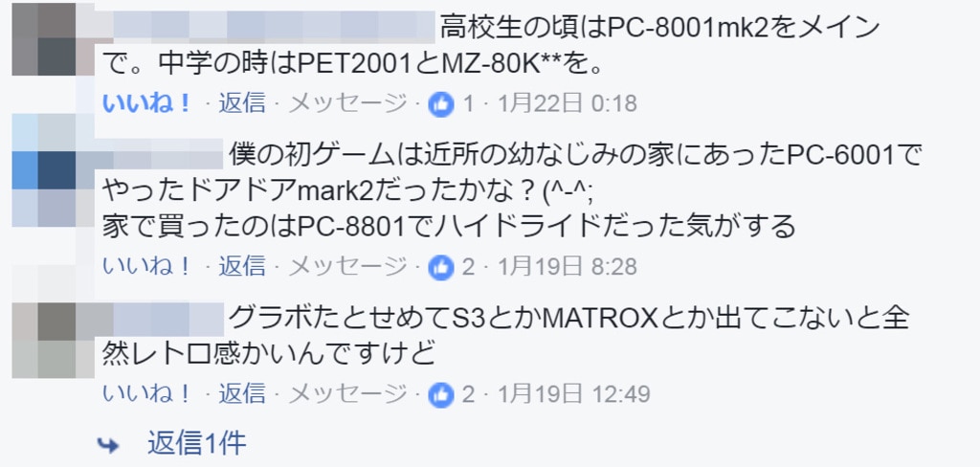Click メッセージ under the MATROX comment
Screen dimensions: 980x467
347,394
